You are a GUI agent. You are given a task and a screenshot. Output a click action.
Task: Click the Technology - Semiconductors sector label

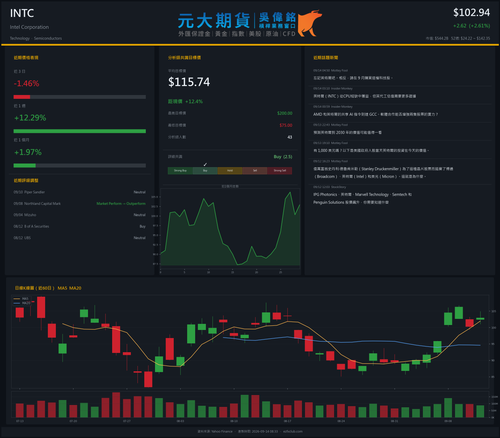pos(36,38)
